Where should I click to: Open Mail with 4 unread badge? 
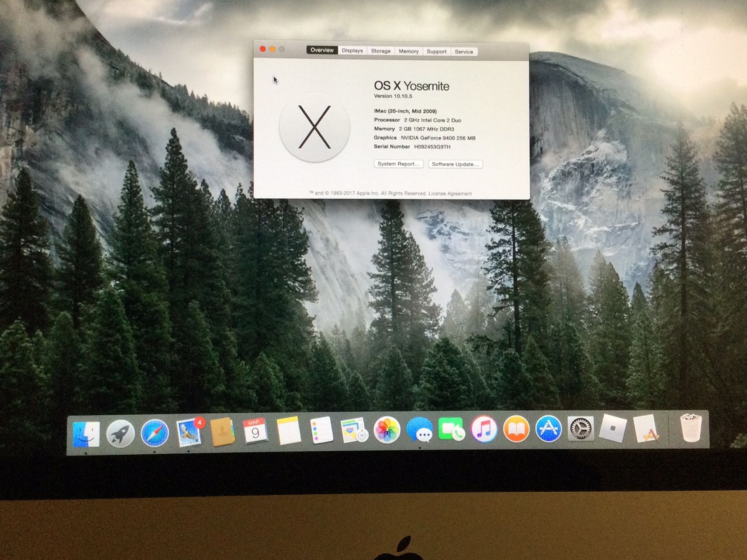click(x=189, y=432)
